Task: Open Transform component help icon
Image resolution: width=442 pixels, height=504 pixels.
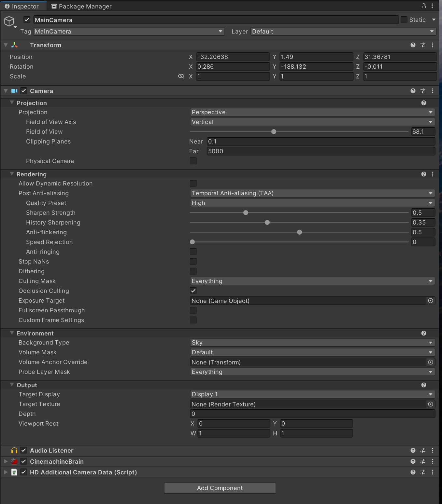Action: [x=413, y=45]
